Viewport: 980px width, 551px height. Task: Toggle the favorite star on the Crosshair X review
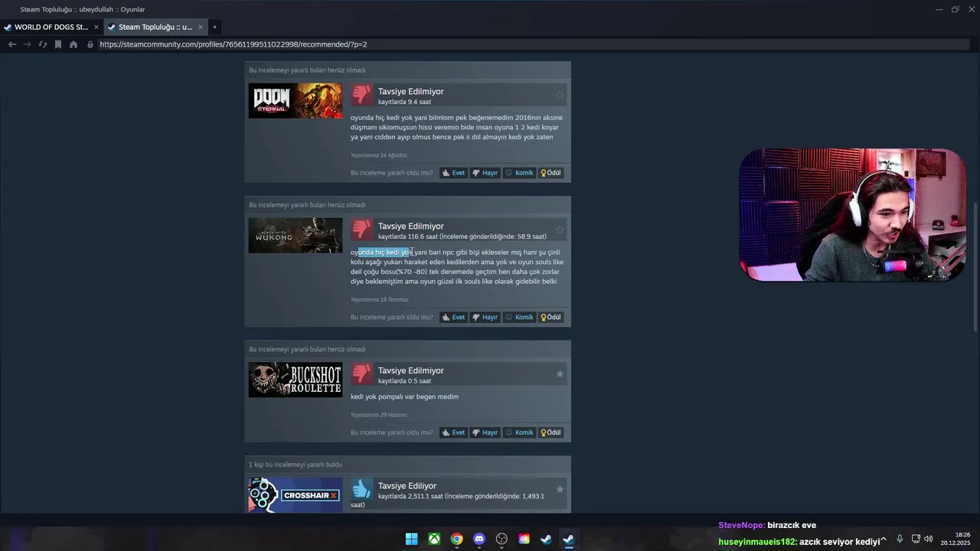click(x=560, y=489)
